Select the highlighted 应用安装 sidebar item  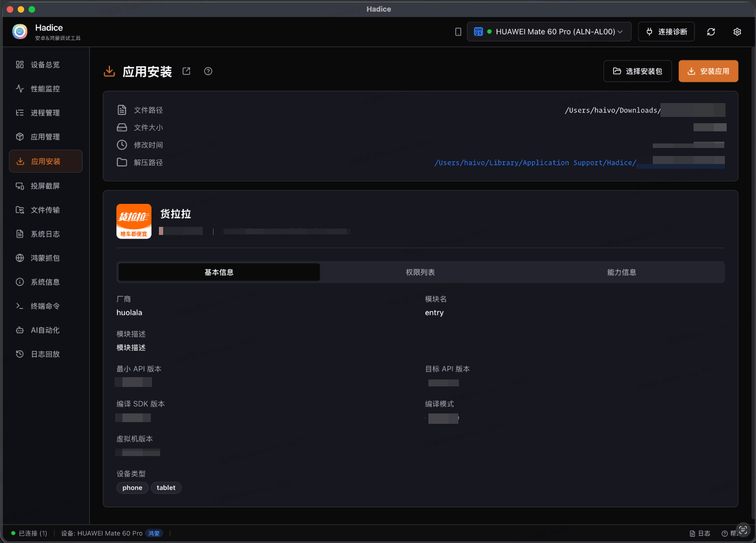(x=45, y=161)
